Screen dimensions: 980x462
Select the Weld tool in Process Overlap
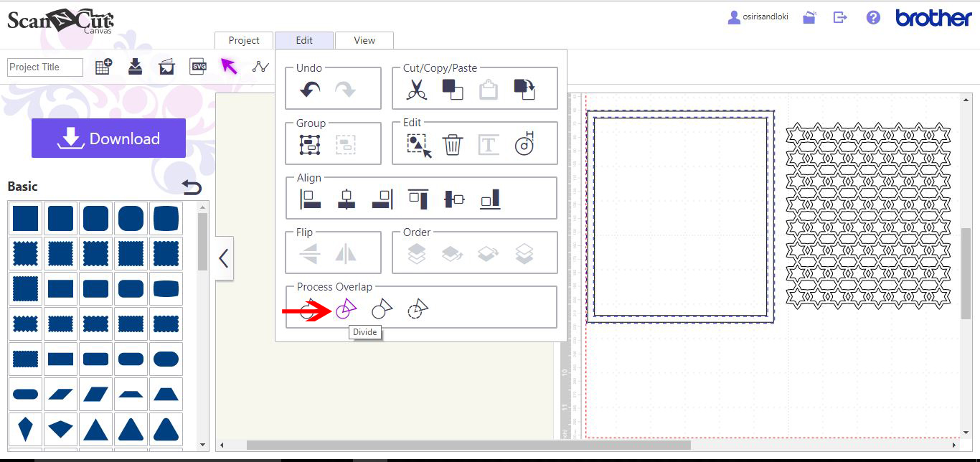pos(311,308)
